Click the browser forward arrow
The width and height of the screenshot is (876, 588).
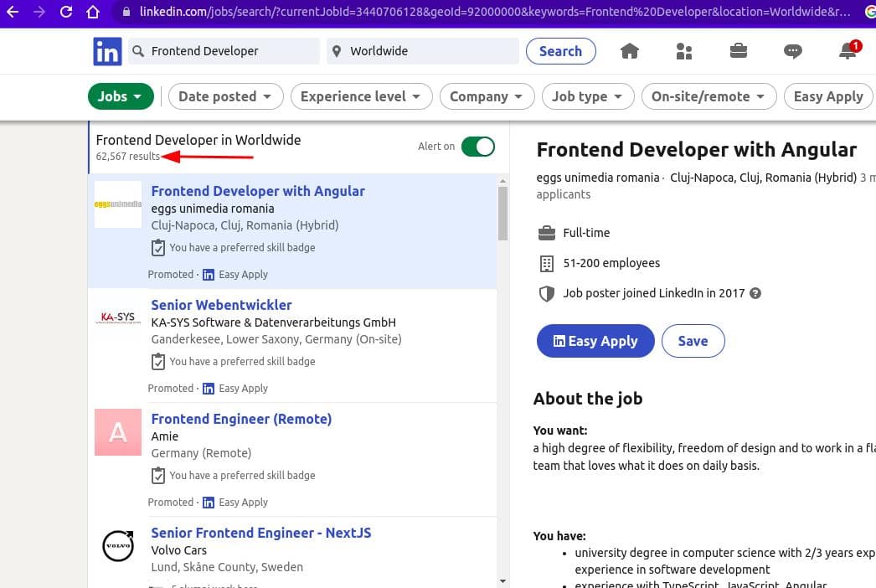(x=39, y=11)
